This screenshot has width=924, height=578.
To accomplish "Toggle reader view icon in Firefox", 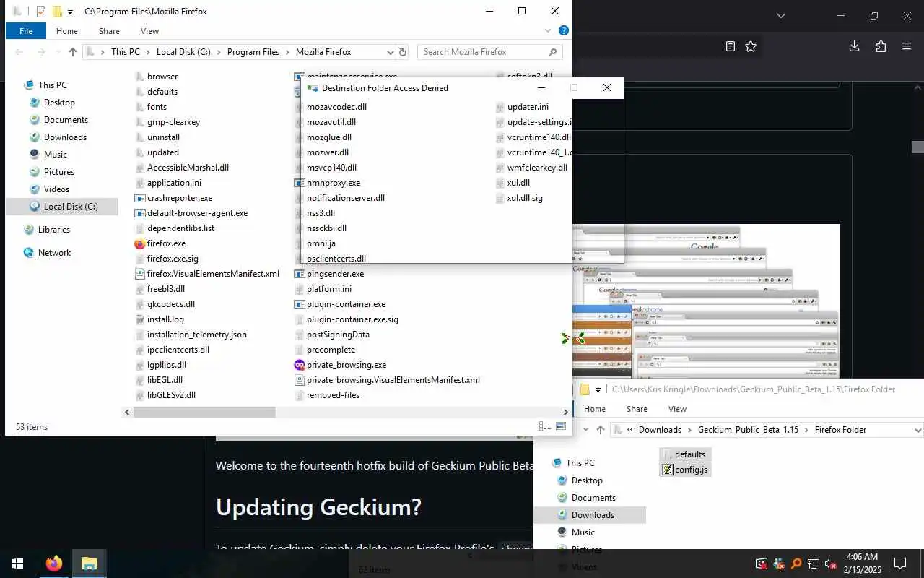I will pos(731,46).
